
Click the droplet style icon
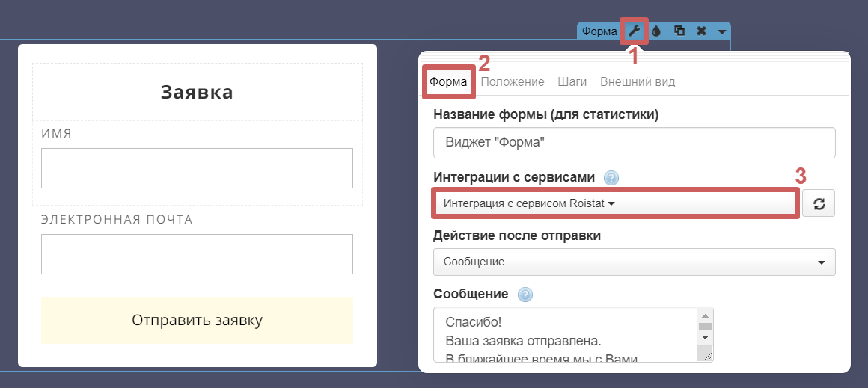tap(656, 31)
